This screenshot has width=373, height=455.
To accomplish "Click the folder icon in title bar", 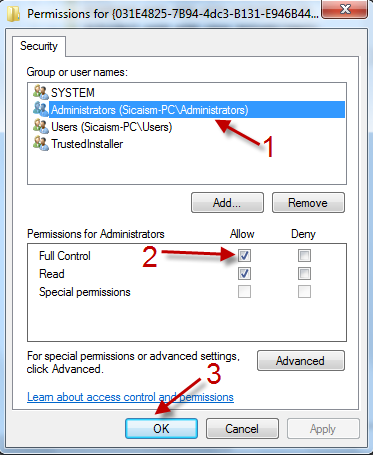I will tap(14, 14).
